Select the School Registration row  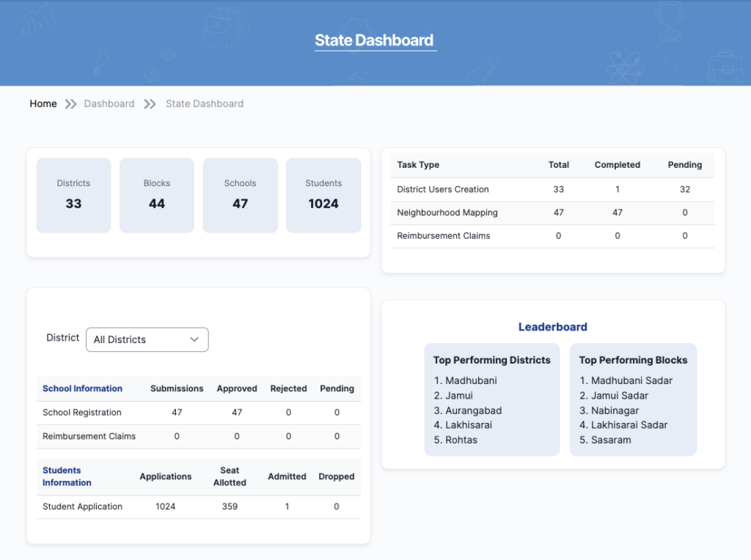tap(82, 413)
